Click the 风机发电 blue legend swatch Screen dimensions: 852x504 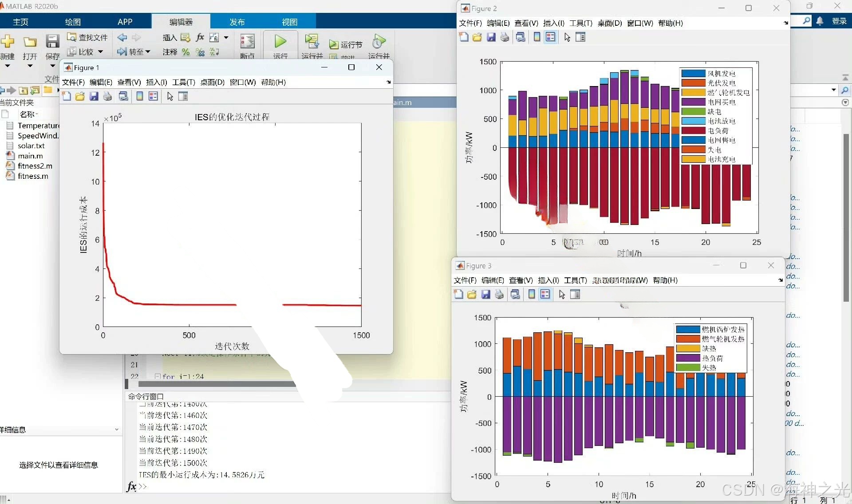[693, 74]
